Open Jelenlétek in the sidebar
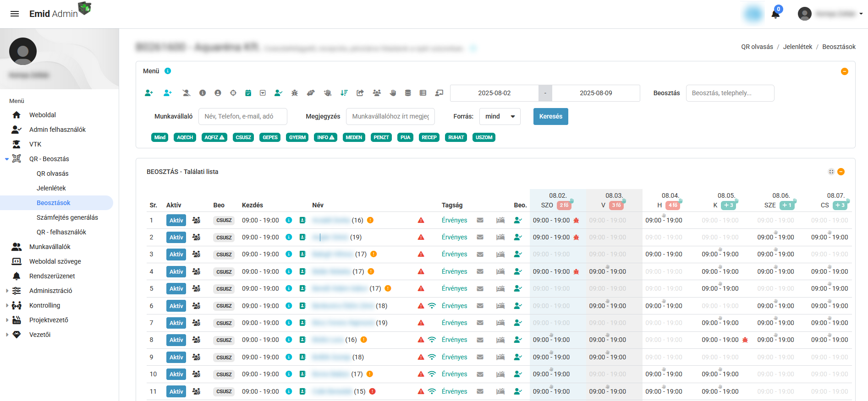This screenshot has width=868, height=401. pyautogui.click(x=51, y=188)
